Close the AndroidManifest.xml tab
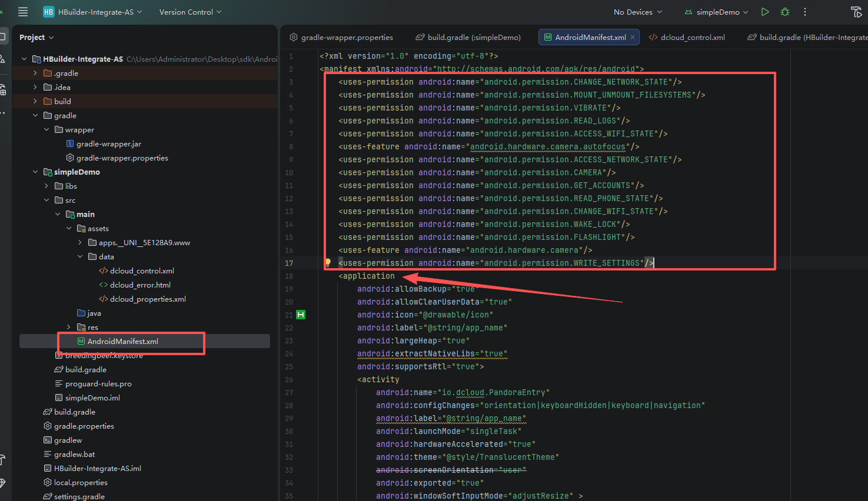This screenshot has width=868, height=501. pos(633,37)
